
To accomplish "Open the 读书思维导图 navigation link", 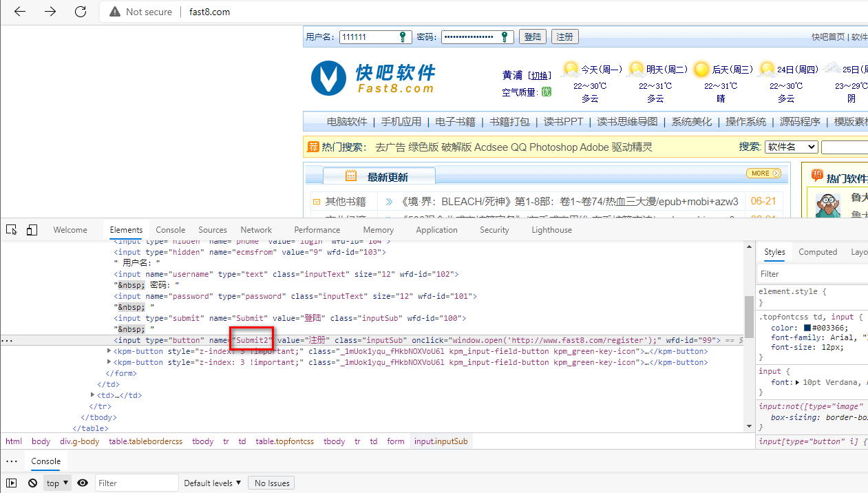I will [x=627, y=122].
